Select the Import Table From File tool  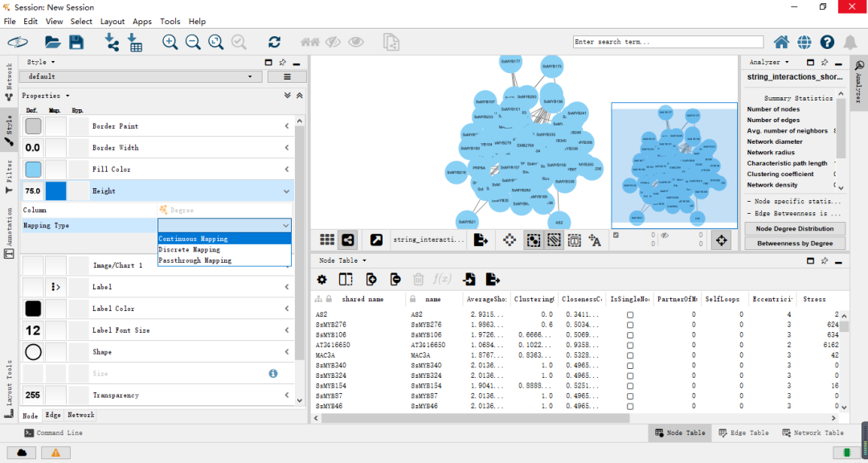[134, 42]
